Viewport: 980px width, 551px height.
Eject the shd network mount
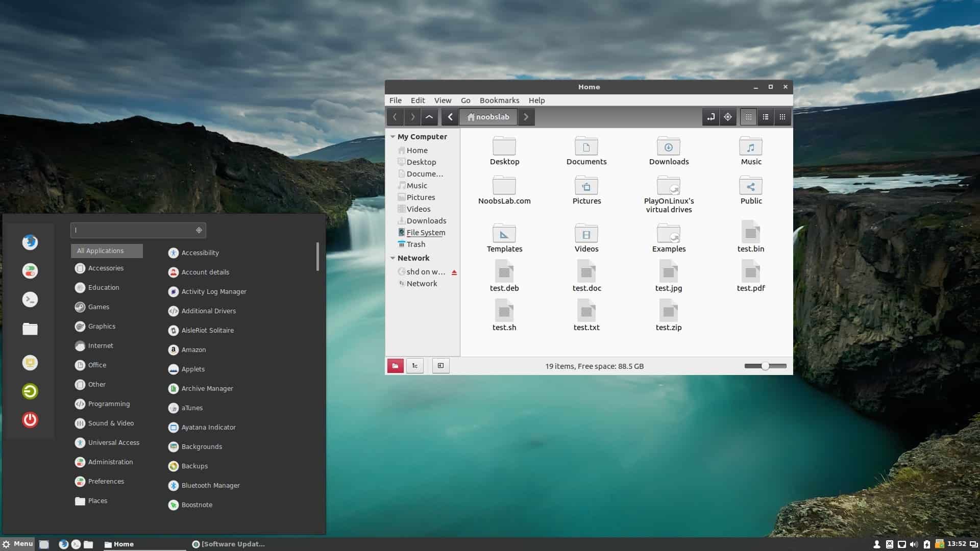point(454,272)
